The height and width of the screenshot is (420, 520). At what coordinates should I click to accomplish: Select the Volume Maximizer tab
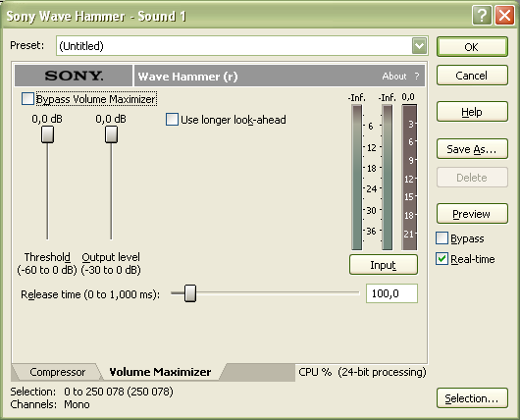(160, 372)
